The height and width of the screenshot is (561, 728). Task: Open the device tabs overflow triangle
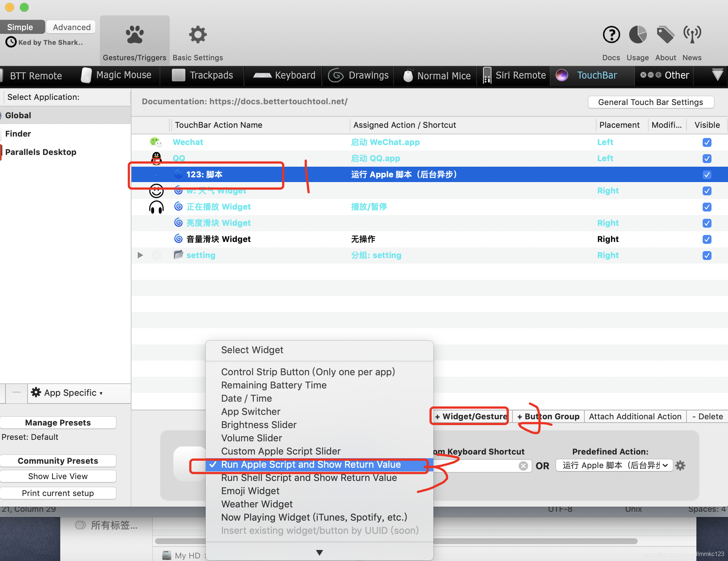tap(717, 75)
